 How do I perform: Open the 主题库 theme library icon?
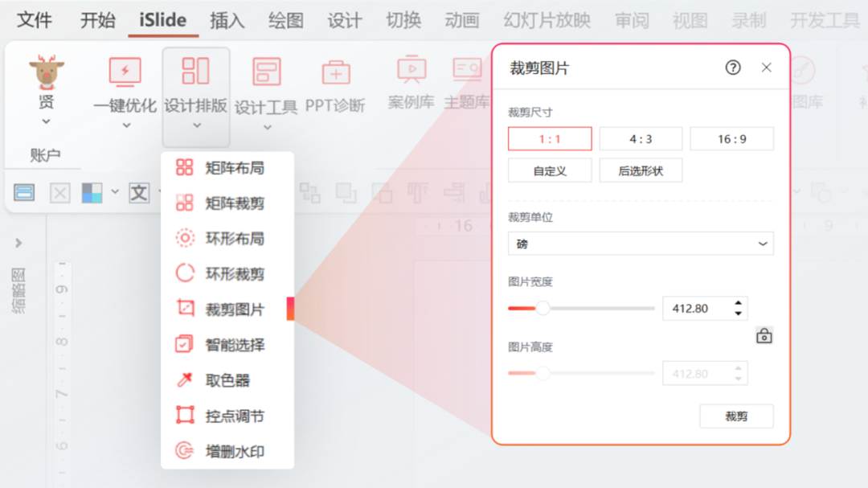467,70
